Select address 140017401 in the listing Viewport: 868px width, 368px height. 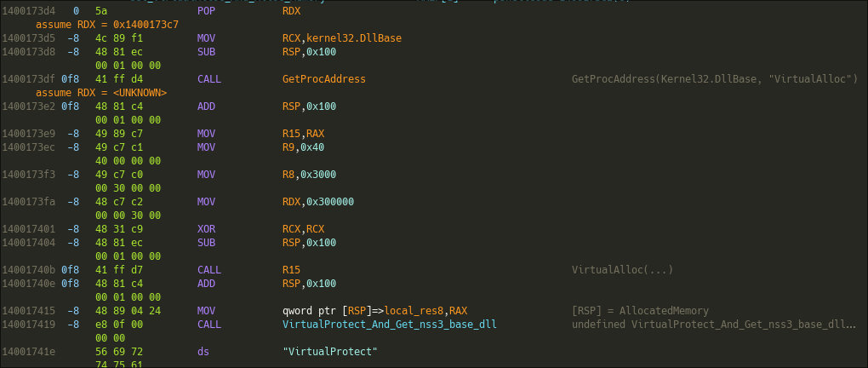coord(23,229)
